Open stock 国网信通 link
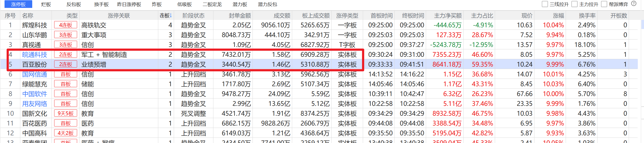644x143 pixels. 35,74
